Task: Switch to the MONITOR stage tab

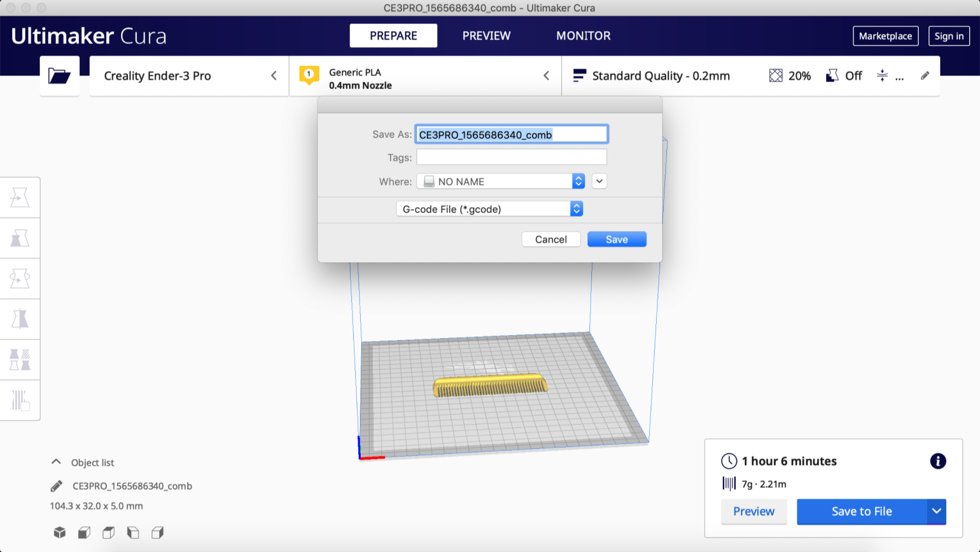Action: (583, 36)
